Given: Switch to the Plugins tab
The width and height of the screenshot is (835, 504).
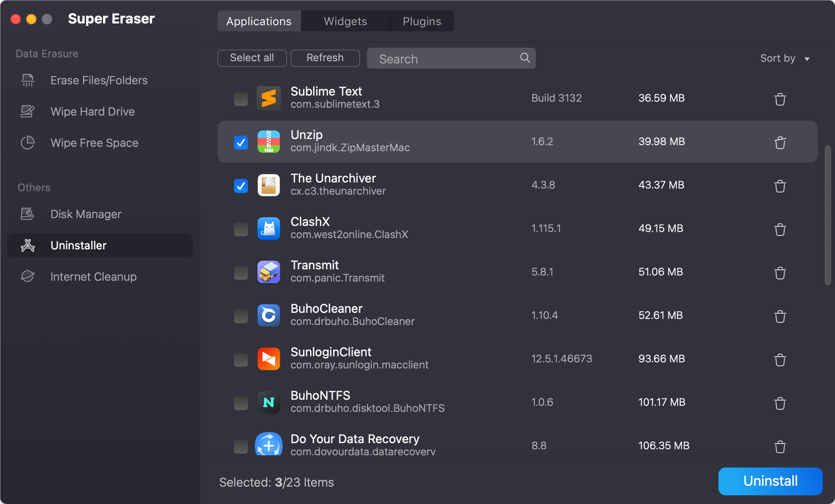Looking at the screenshot, I should pyautogui.click(x=421, y=21).
